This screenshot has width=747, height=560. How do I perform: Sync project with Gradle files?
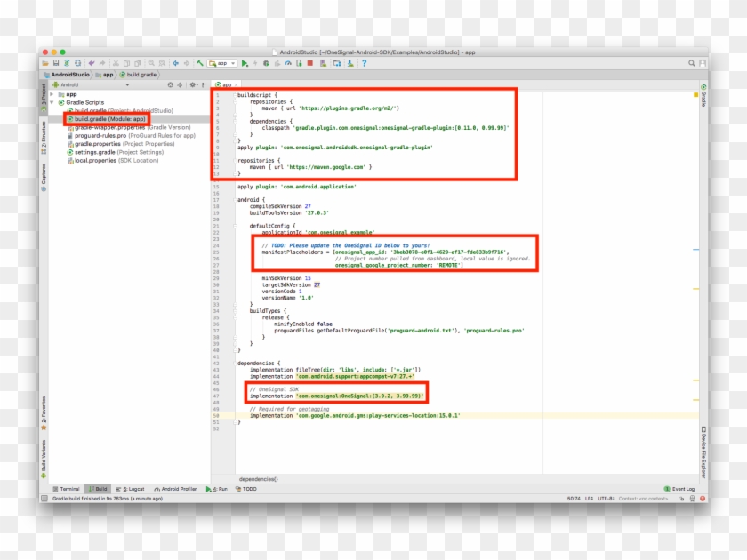pyautogui.click(x=68, y=62)
